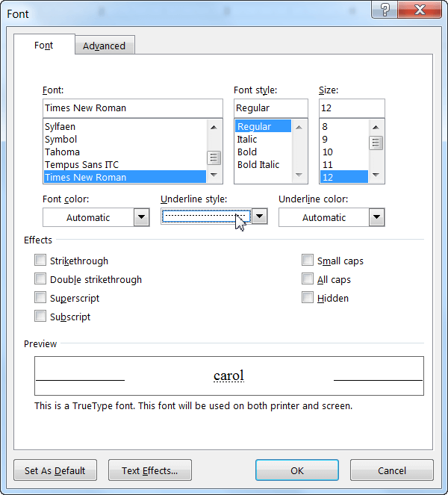This screenshot has width=448, height=495.
Task: Select the Font tab
Action: [x=44, y=45]
